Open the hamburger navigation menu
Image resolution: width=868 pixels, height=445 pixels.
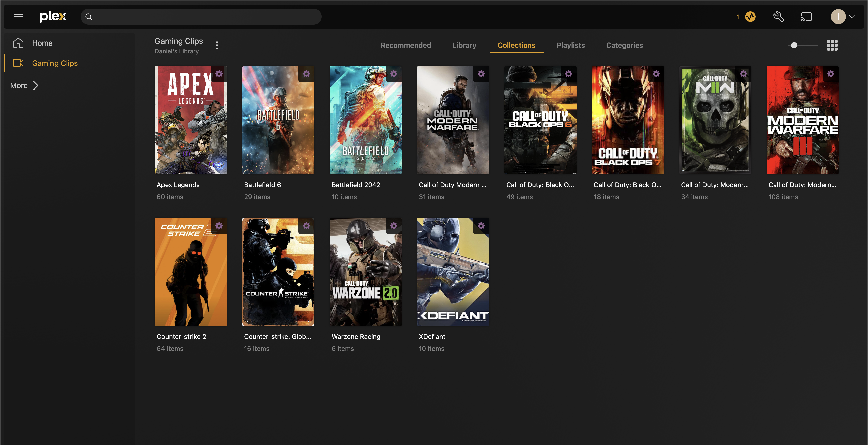[18, 17]
